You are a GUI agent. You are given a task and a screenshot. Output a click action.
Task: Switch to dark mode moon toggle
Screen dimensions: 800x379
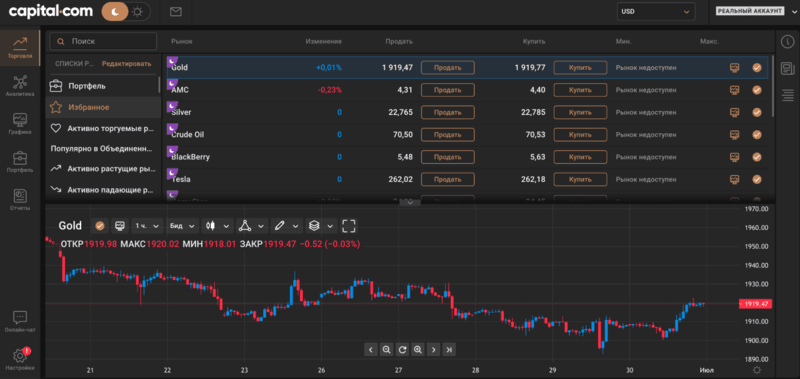pyautogui.click(x=115, y=12)
